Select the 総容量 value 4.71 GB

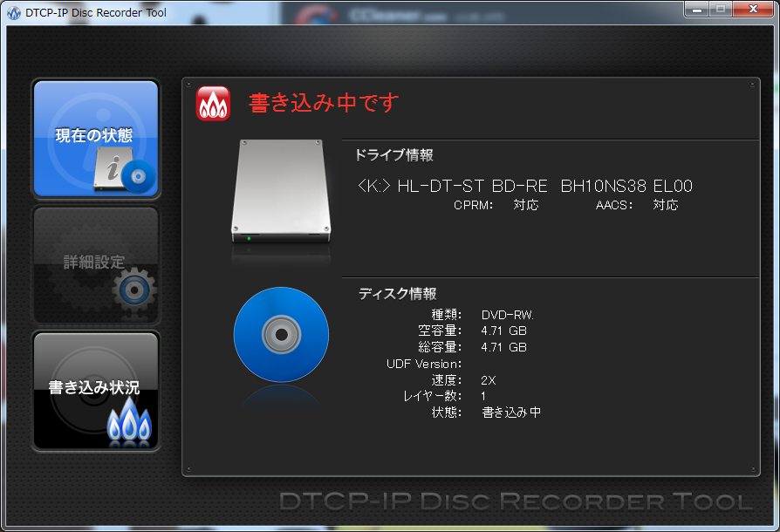point(504,347)
